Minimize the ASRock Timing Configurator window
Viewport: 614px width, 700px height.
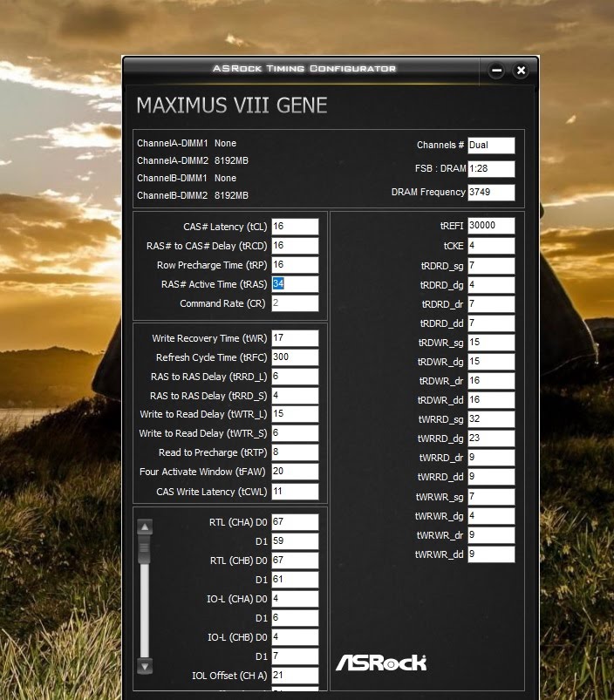(x=496, y=70)
